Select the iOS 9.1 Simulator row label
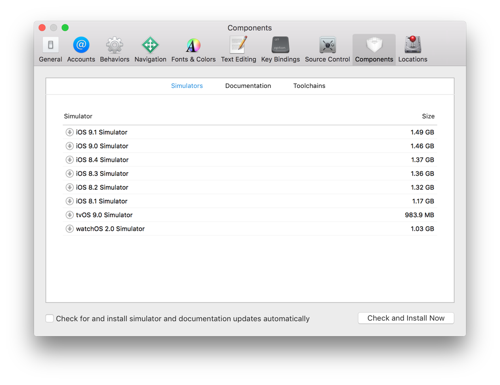 pos(101,132)
